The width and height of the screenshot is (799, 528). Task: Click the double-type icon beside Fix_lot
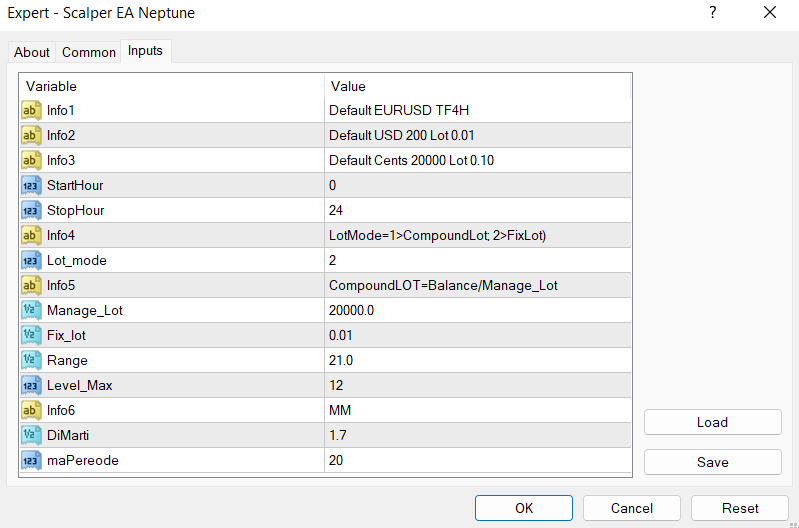click(x=31, y=335)
